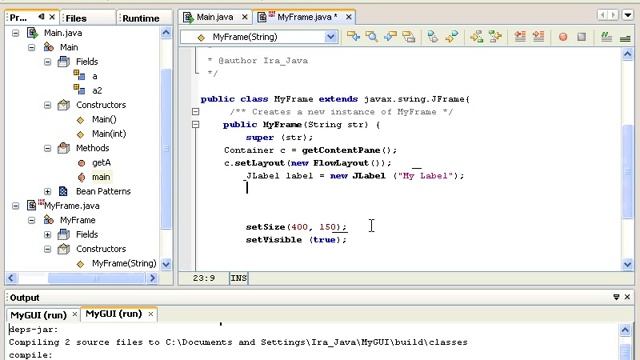This screenshot has width=640, height=360.
Task: Click the Bean Patterns node icon
Action: coord(63,191)
